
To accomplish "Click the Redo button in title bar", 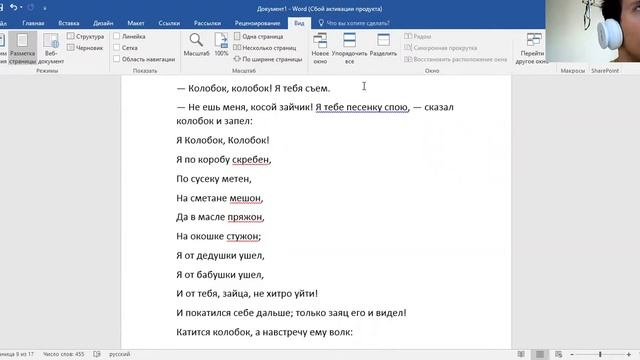I will coord(31,7).
